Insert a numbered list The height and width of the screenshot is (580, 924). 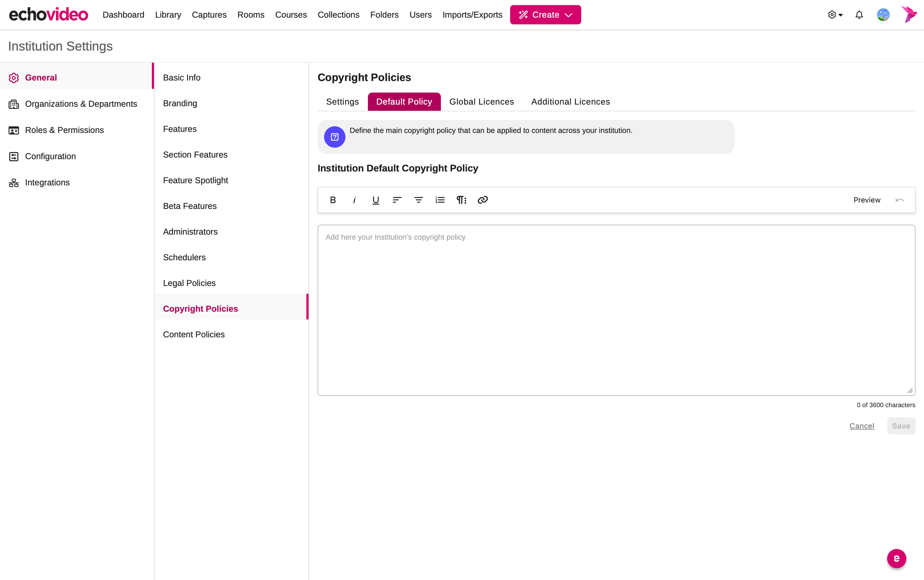point(440,200)
